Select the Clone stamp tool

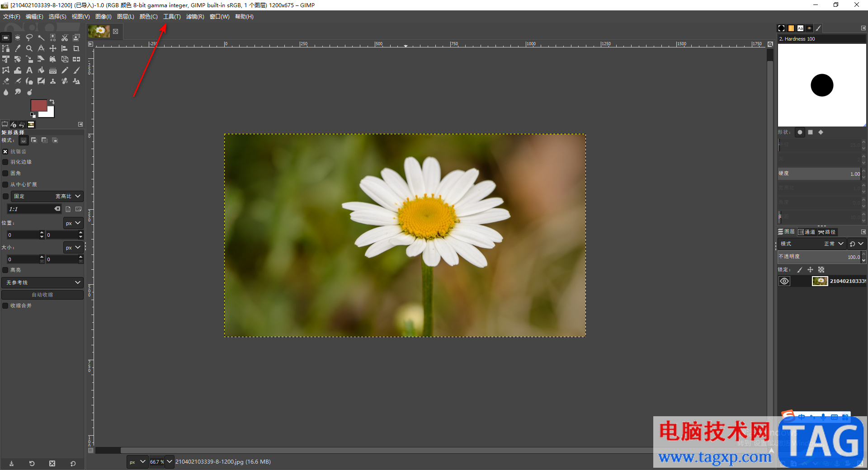(53, 81)
